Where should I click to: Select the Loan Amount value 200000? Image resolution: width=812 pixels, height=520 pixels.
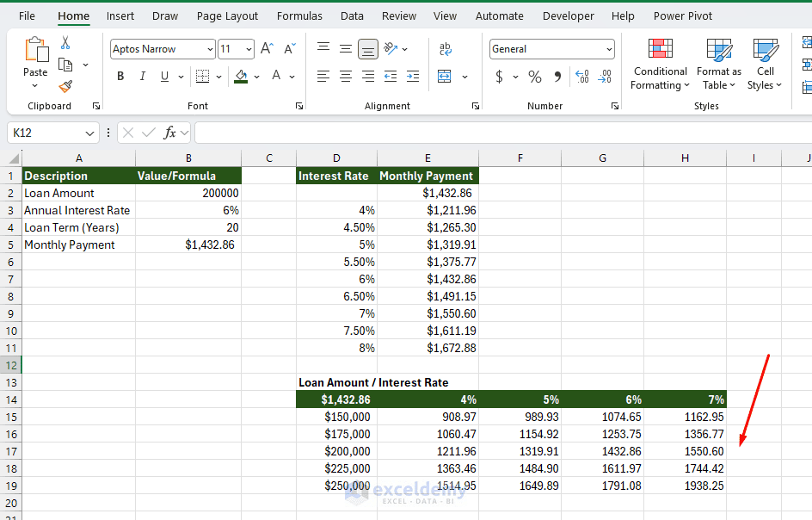coord(188,193)
